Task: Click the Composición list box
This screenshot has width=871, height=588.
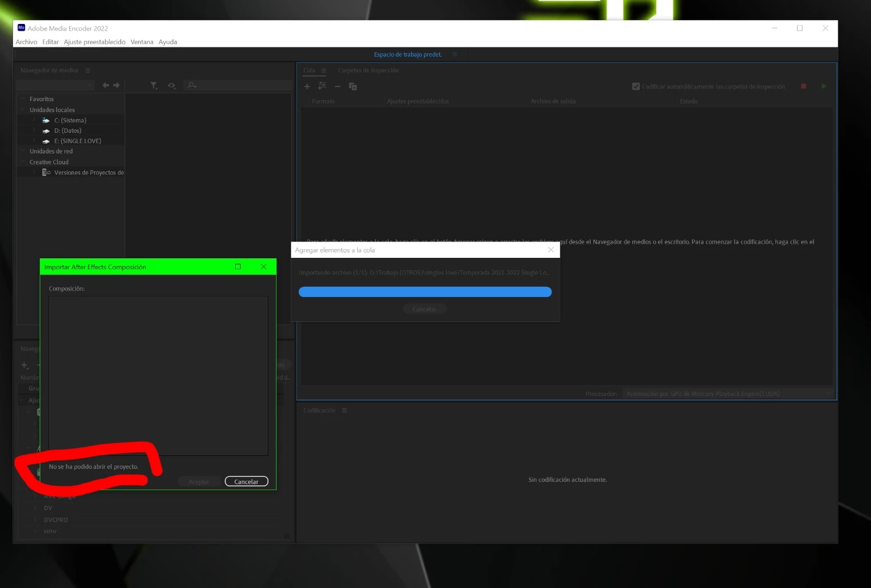Action: tap(158, 376)
